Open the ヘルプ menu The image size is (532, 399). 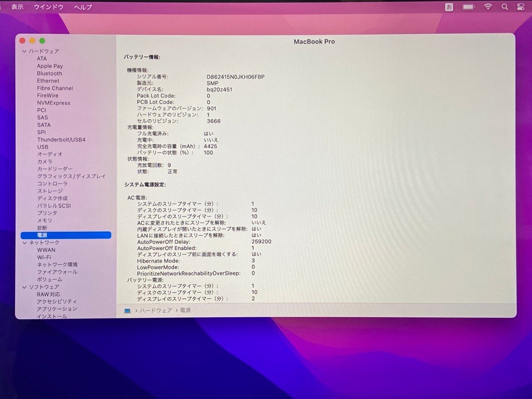pyautogui.click(x=83, y=7)
